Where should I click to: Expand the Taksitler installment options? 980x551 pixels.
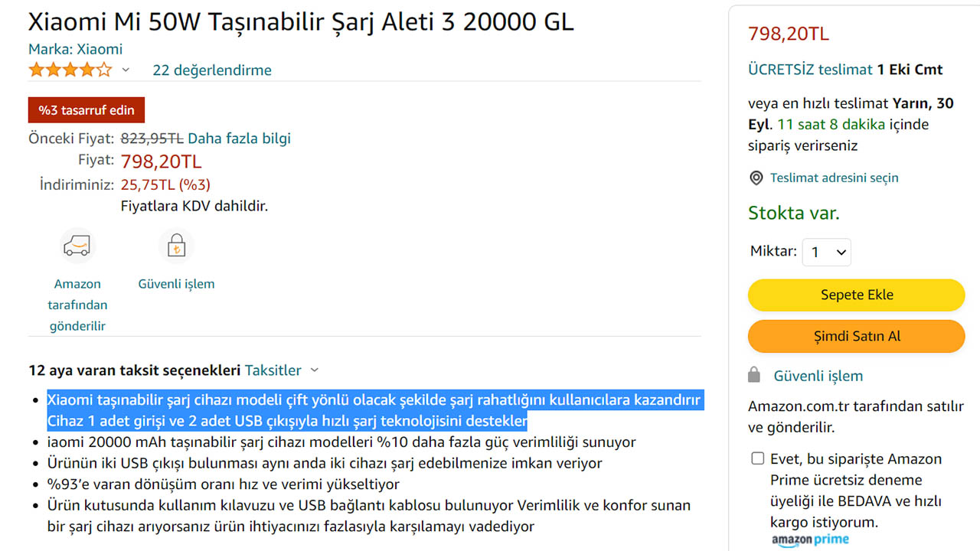(x=282, y=370)
